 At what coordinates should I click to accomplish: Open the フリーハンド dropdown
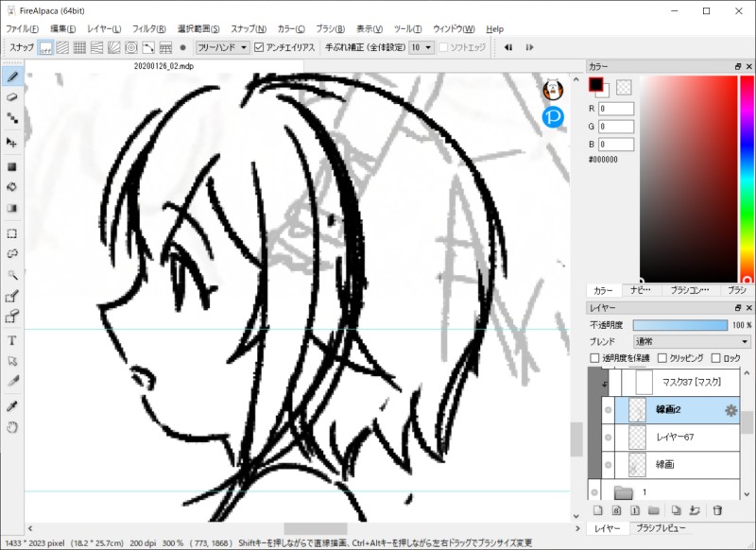click(x=223, y=47)
